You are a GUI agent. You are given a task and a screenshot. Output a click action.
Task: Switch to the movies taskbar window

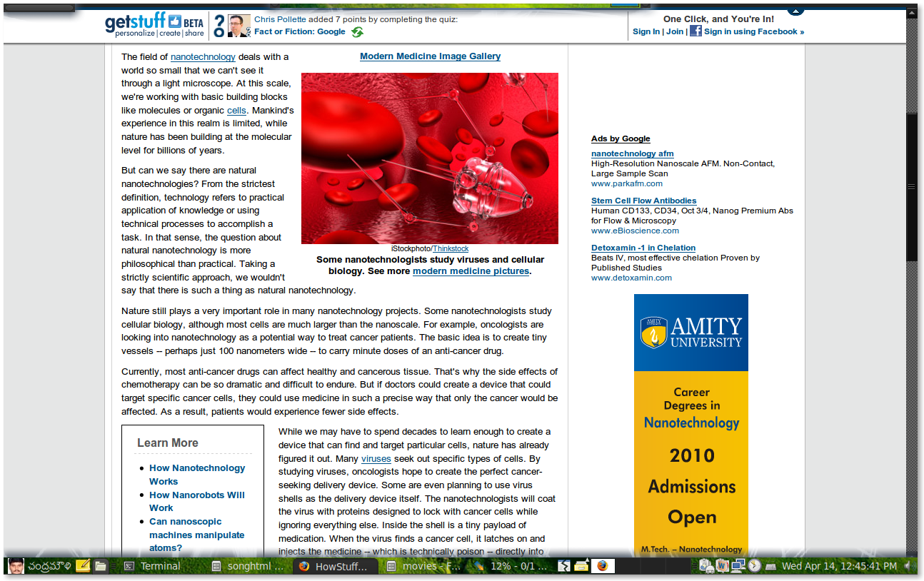[x=423, y=566]
